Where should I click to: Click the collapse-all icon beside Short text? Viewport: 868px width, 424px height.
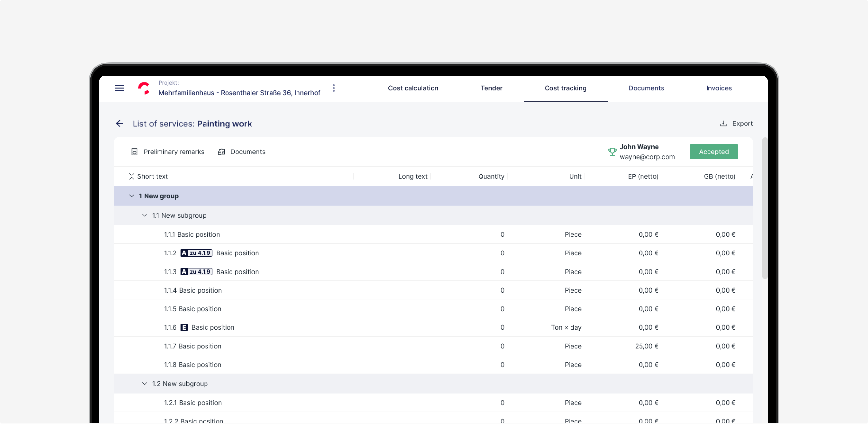tap(131, 176)
